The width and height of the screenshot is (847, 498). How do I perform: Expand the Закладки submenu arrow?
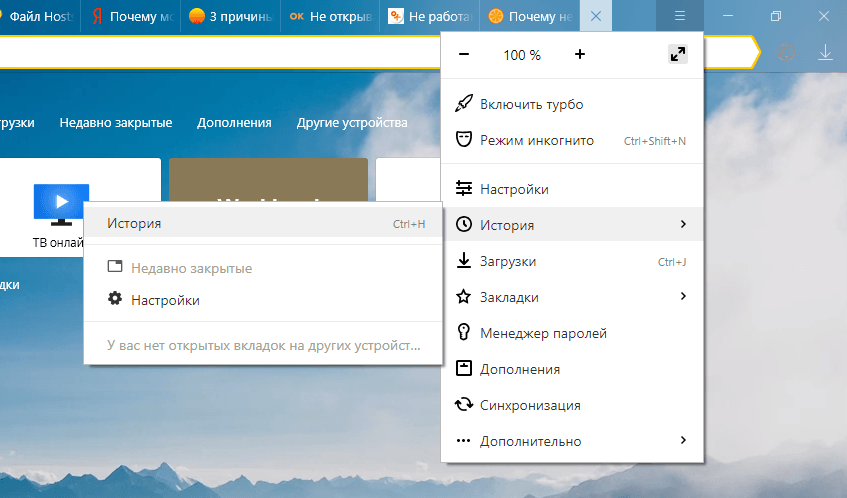683,296
